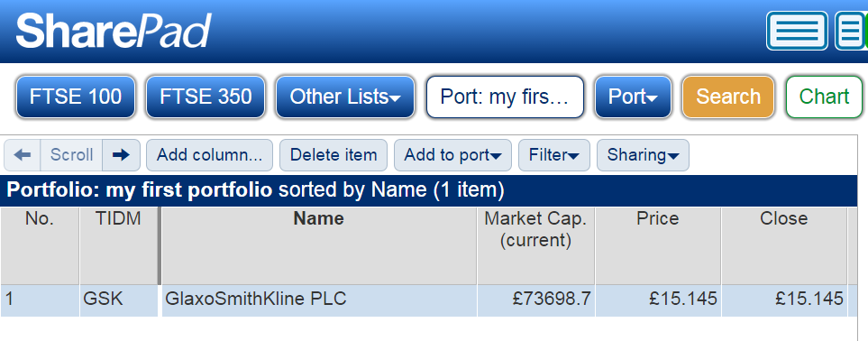Click the Add column button

coord(209,155)
